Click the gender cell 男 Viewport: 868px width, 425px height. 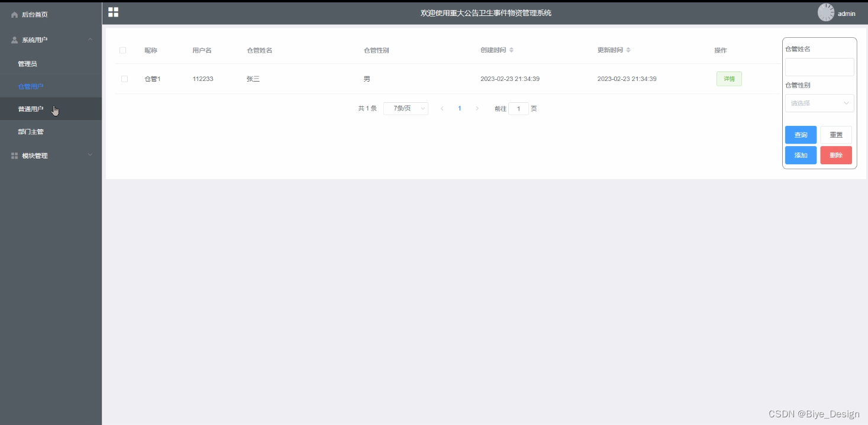click(367, 79)
